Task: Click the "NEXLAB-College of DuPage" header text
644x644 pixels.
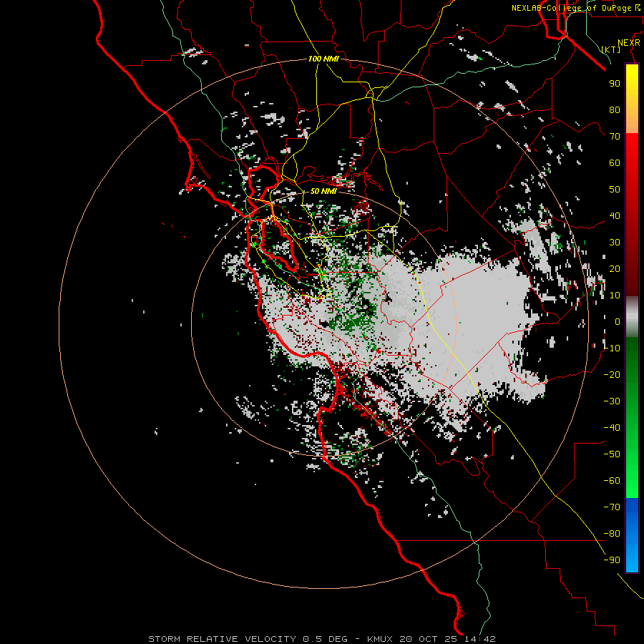Action: pos(572,8)
